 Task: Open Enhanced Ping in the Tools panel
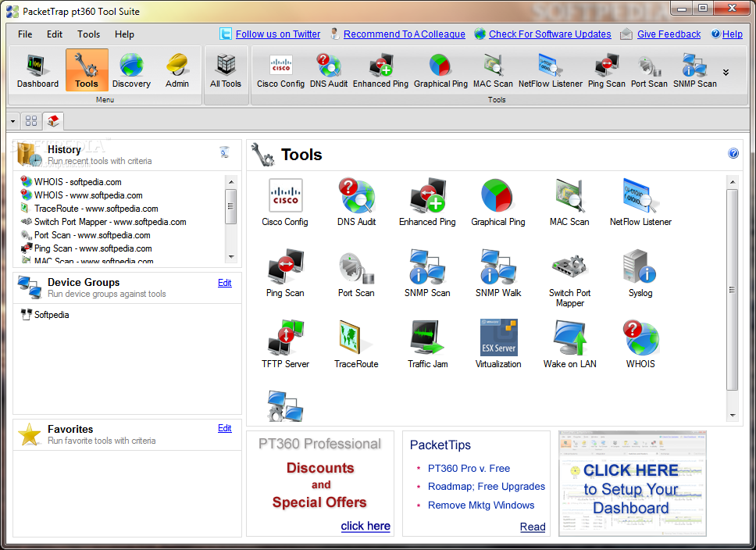427,202
